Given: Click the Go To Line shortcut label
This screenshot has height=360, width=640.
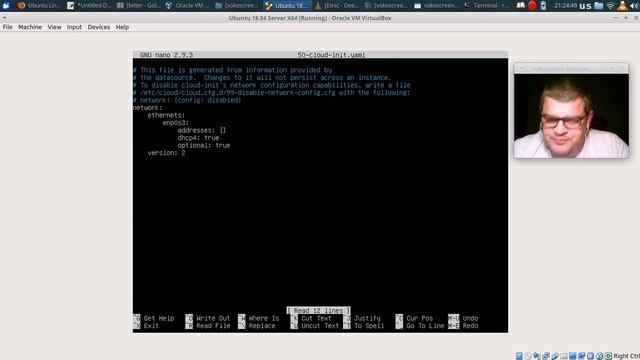Looking at the screenshot, I should point(425,326).
